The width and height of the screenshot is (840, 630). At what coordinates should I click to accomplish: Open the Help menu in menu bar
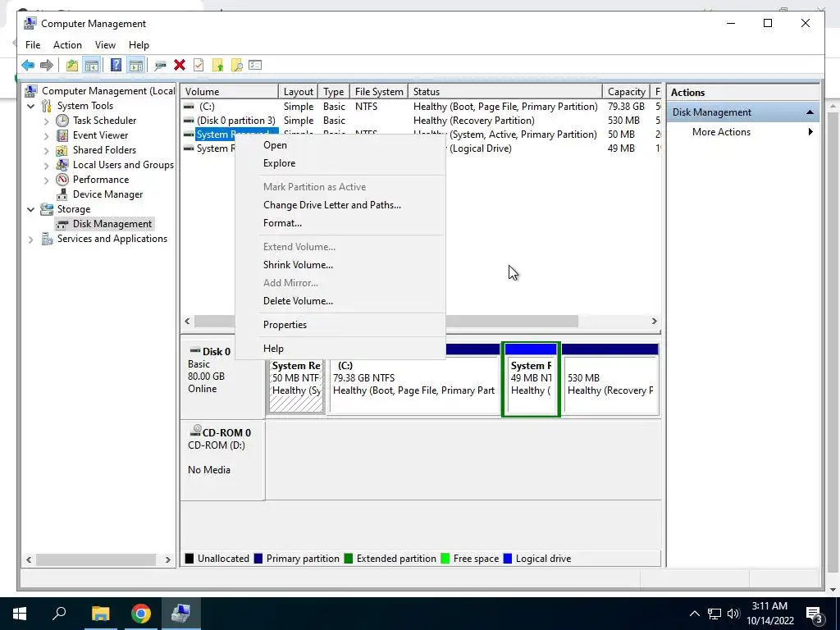[x=139, y=45]
